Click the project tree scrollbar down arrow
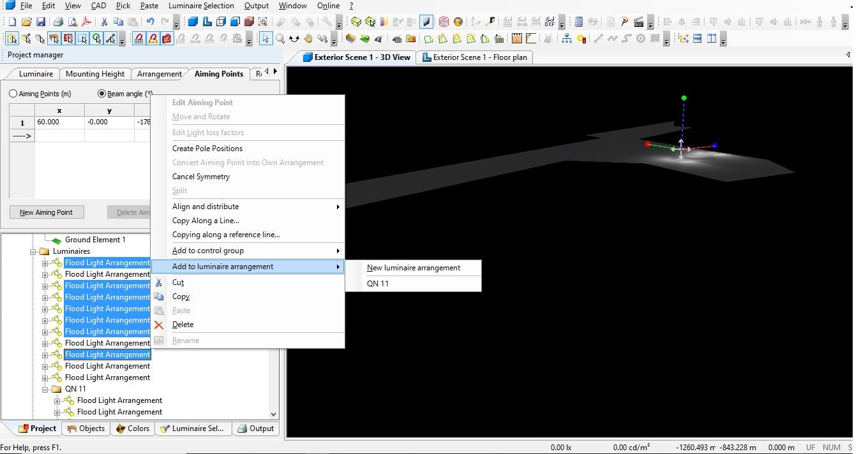The height and width of the screenshot is (454, 868). coord(274,414)
